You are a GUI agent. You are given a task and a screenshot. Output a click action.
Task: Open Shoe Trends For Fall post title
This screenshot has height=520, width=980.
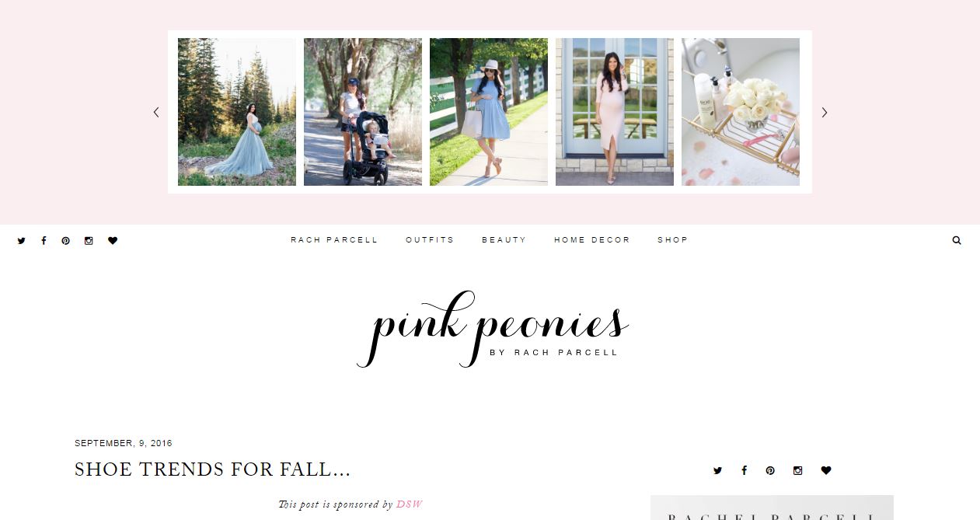(212, 469)
